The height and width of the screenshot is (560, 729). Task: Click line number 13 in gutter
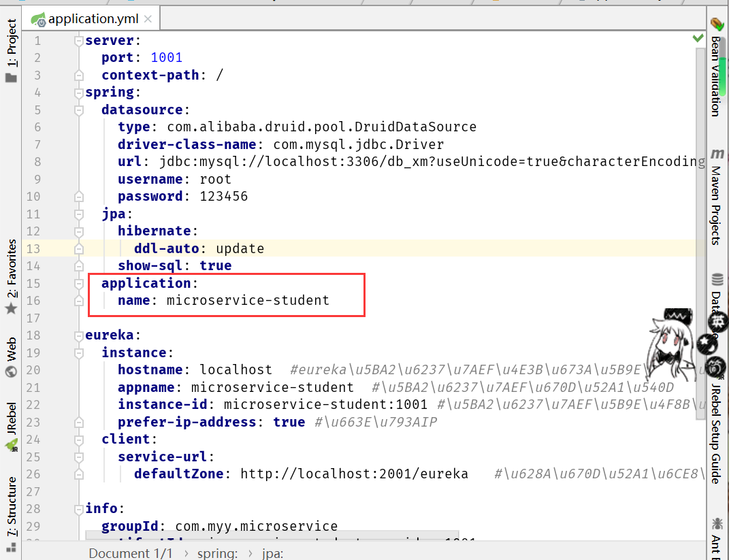pyautogui.click(x=33, y=249)
